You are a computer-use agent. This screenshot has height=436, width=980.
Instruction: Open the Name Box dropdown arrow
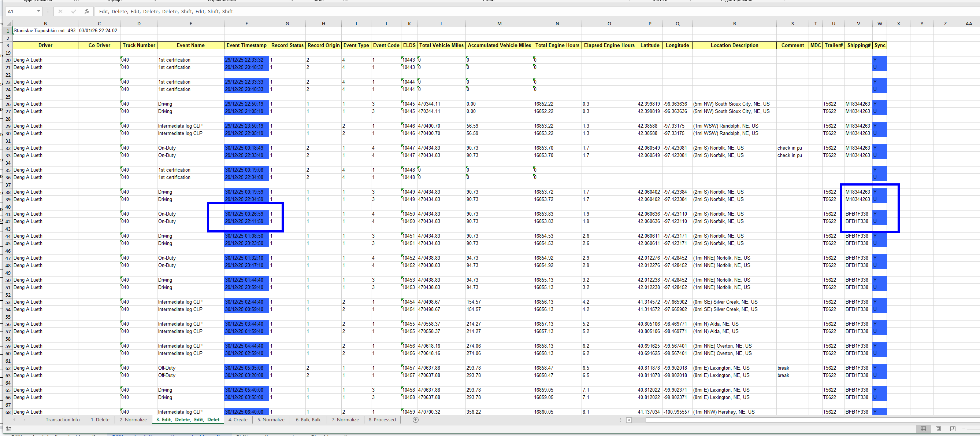pos(38,11)
